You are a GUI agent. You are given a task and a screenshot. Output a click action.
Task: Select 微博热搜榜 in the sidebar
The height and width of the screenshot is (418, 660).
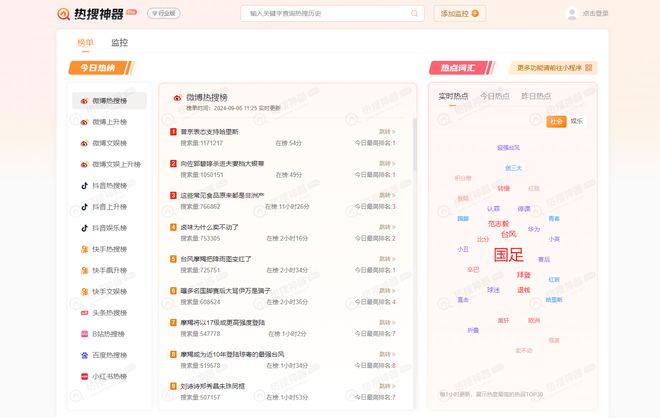click(x=109, y=101)
